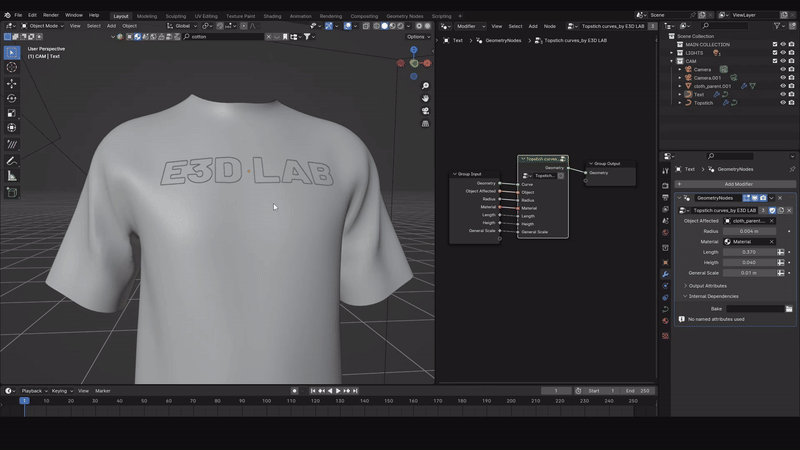Expand Output Attributes panel
The width and height of the screenshot is (800, 450).
click(707, 286)
